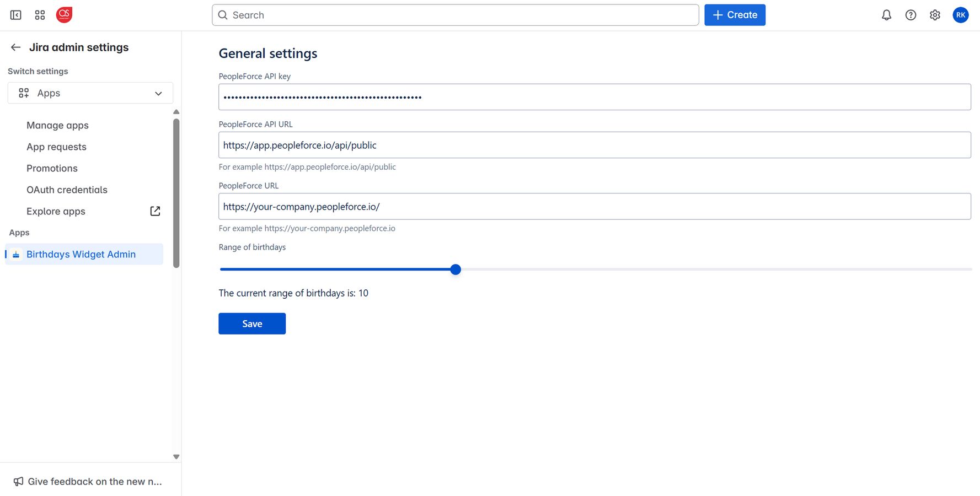Click the magnifier icon in the search bar
This screenshot has width=980, height=496.
click(x=223, y=15)
